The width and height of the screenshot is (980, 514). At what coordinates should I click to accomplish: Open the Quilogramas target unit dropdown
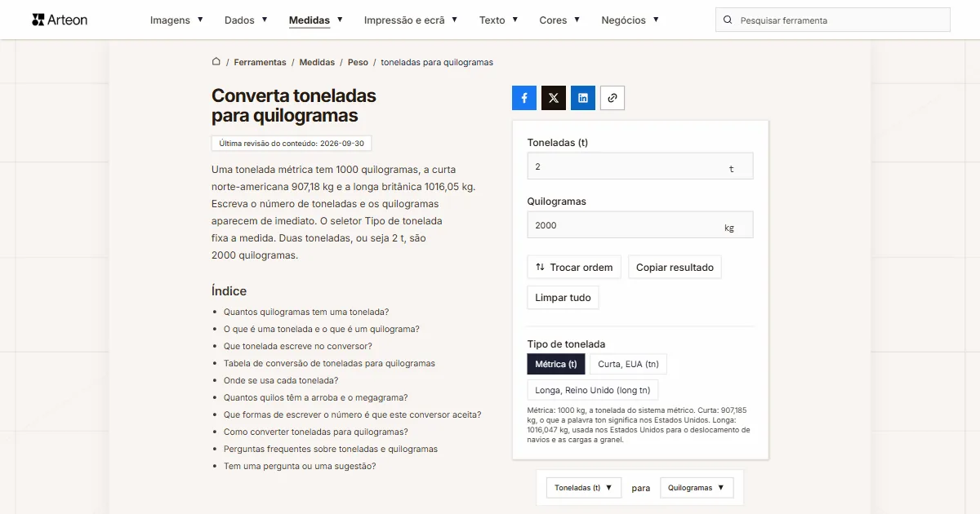coord(697,488)
